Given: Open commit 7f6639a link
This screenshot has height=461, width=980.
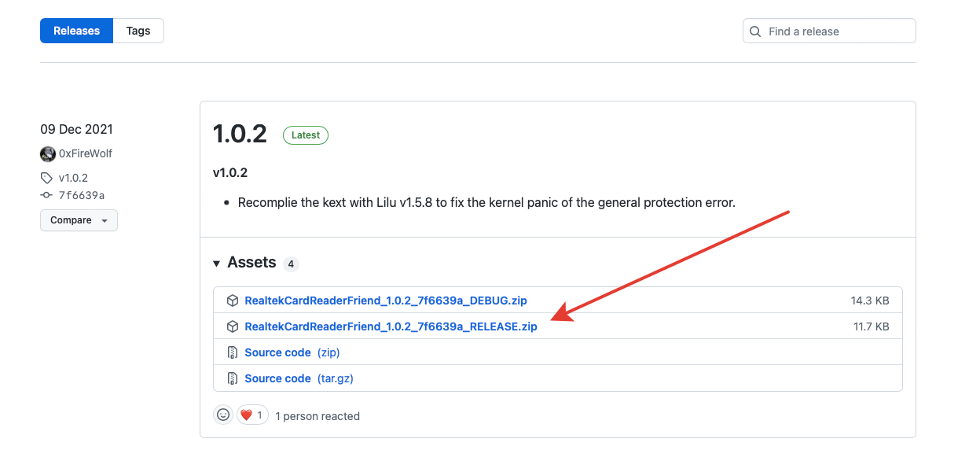Looking at the screenshot, I should 82,195.
